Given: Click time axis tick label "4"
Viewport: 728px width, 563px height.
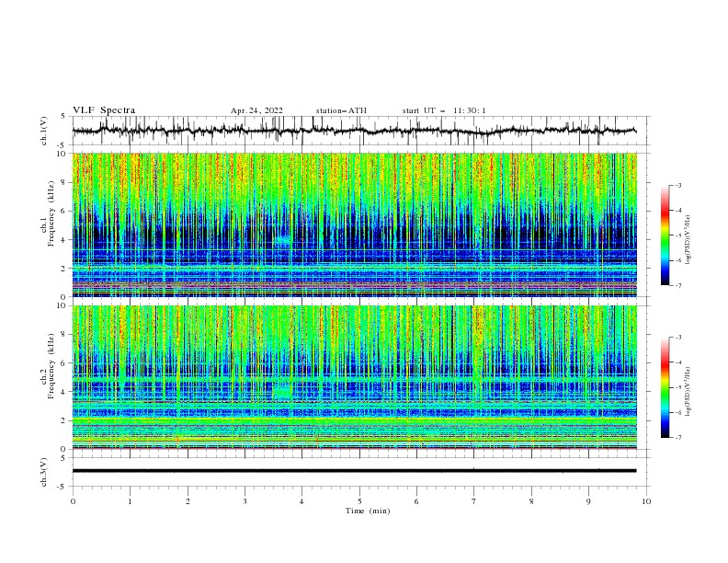Looking at the screenshot, I should [301, 501].
